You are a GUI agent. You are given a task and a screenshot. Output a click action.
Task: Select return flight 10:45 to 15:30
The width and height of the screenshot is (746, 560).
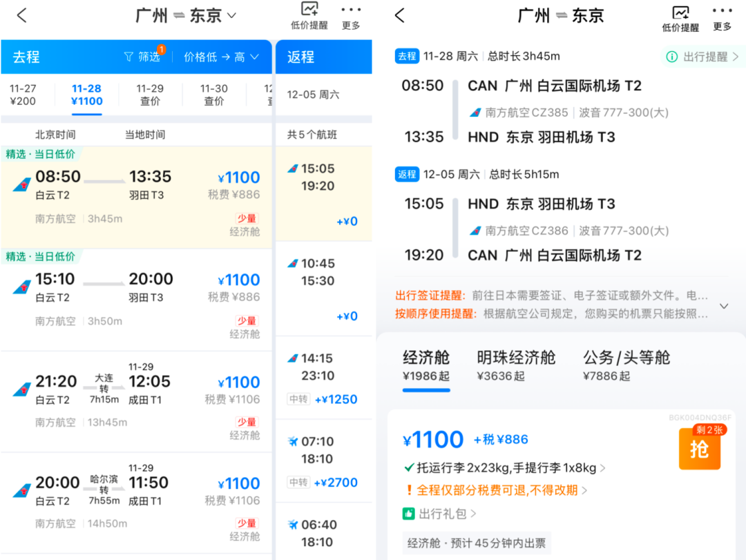tap(323, 289)
